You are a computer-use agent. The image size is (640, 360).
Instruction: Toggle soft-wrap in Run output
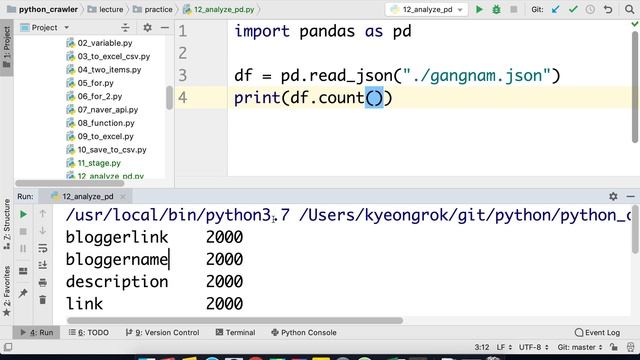coord(42,248)
